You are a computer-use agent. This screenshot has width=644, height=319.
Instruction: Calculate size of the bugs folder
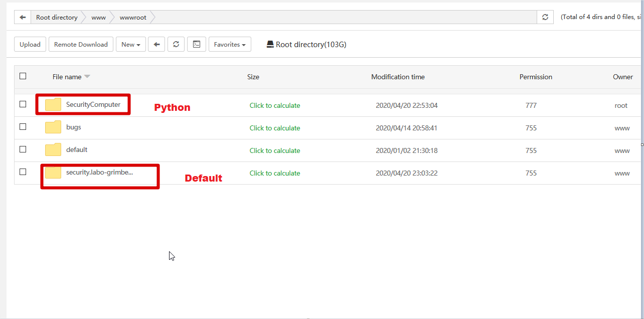coord(275,128)
